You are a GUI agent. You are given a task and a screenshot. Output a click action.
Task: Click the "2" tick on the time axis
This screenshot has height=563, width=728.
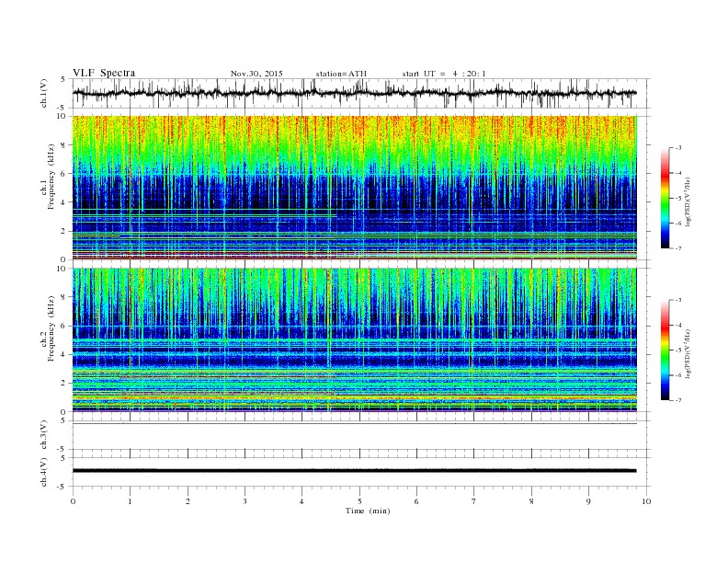(x=188, y=501)
